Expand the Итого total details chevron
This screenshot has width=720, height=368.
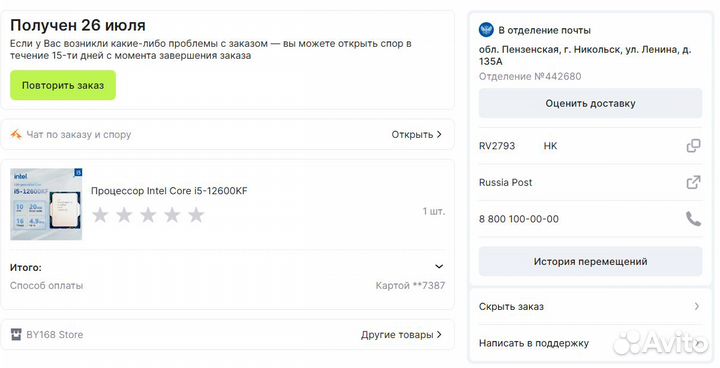[439, 266]
